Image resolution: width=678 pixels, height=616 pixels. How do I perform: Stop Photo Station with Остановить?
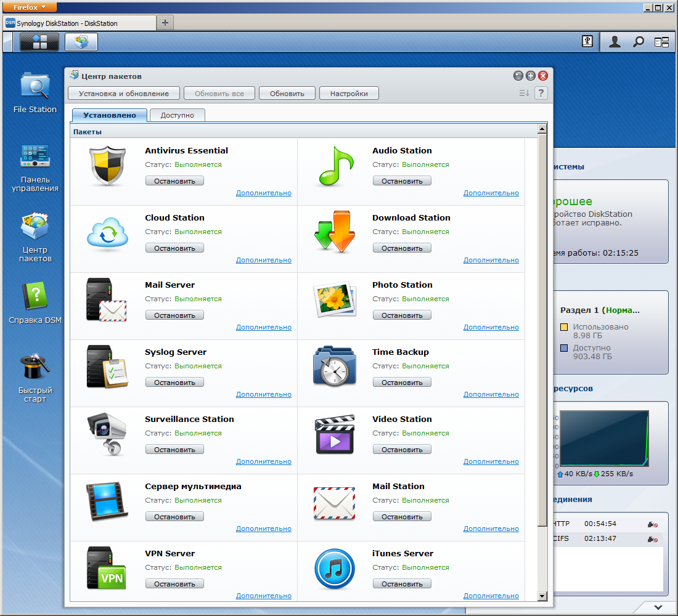pos(402,315)
